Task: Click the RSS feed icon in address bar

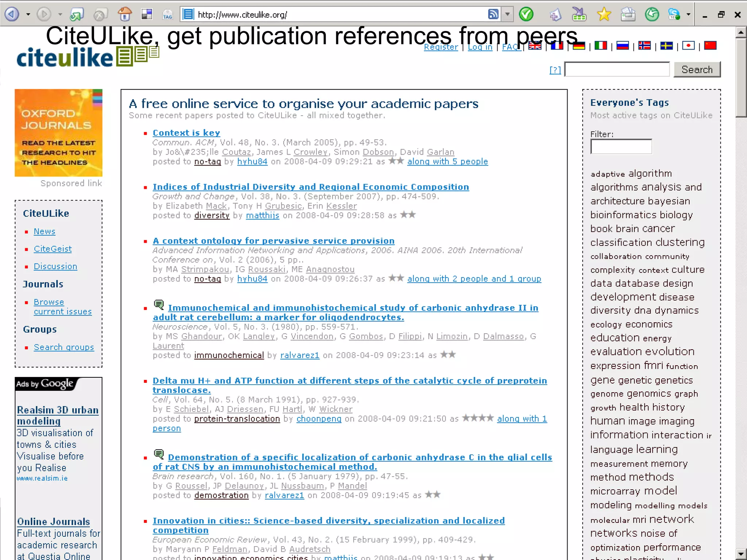Action: click(493, 15)
